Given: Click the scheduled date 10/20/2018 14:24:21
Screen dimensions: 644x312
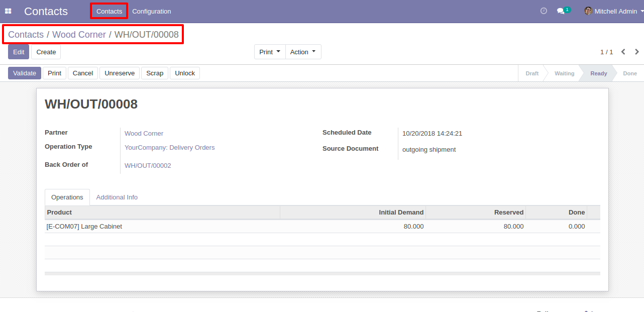Looking at the screenshot, I should pyautogui.click(x=432, y=134).
